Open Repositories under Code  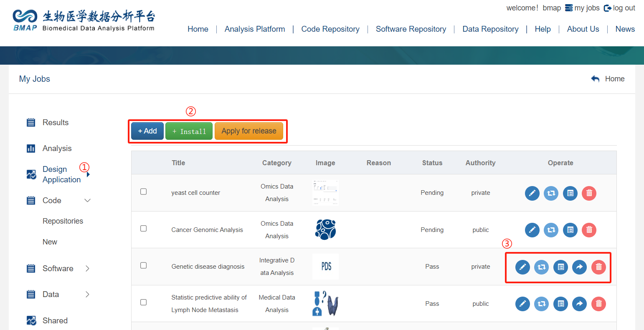pos(63,221)
